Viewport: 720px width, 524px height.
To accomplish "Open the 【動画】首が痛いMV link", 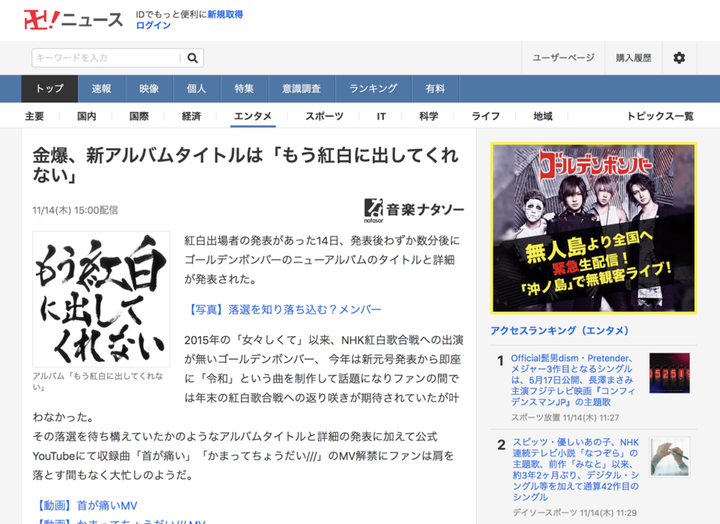I will (x=85, y=506).
